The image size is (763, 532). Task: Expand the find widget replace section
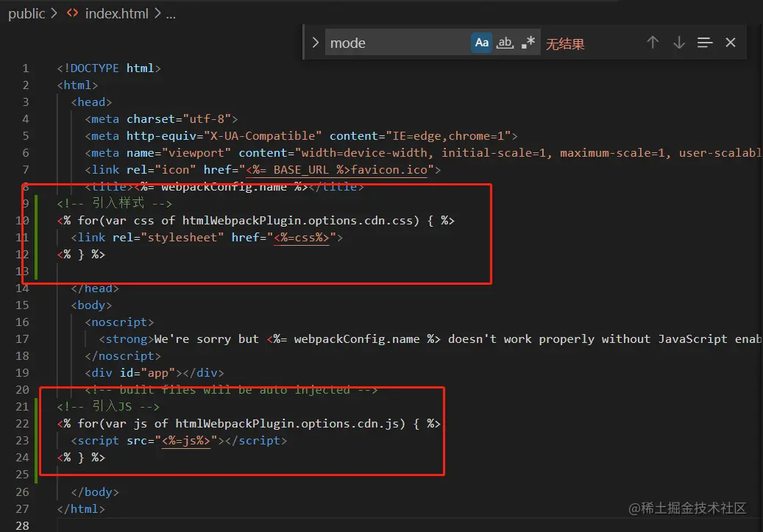point(316,43)
